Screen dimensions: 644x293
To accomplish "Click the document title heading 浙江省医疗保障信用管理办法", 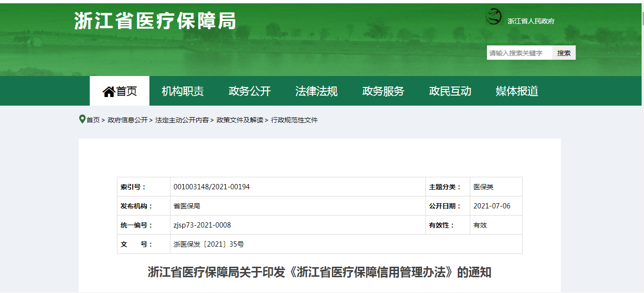I will point(319,272).
